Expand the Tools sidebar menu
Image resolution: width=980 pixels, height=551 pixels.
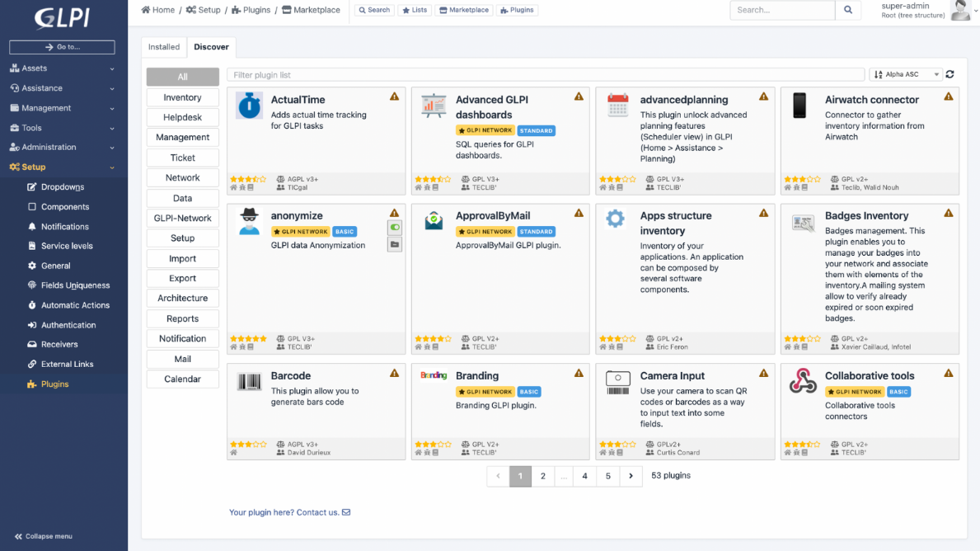62,128
